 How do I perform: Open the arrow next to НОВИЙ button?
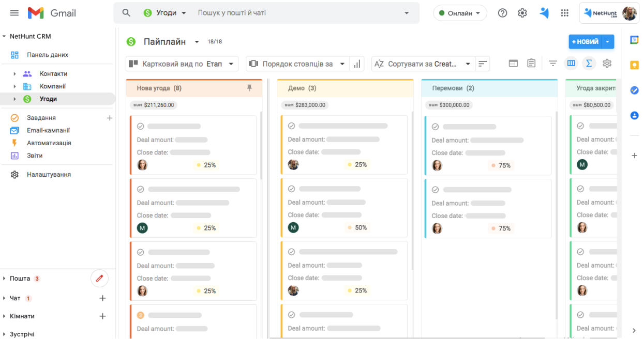click(608, 42)
